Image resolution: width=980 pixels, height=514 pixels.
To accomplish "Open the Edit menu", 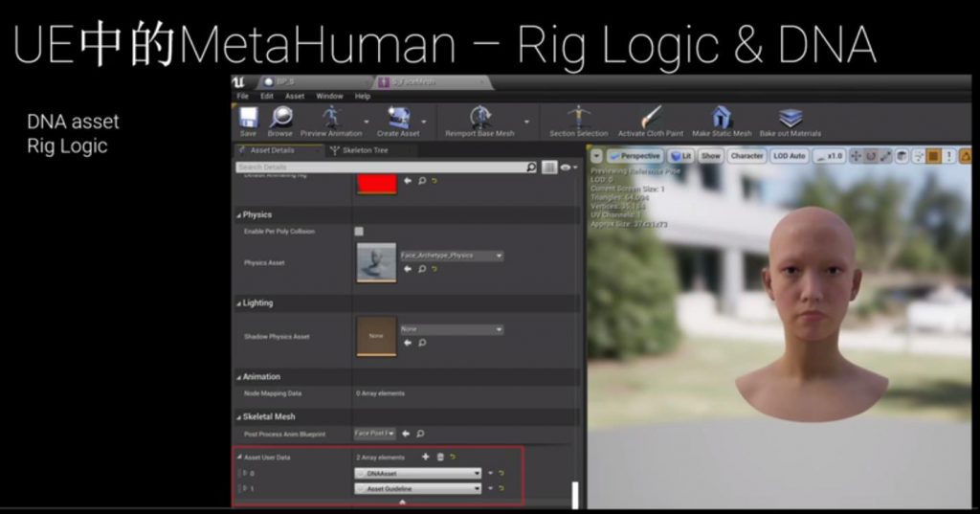I will tap(267, 97).
